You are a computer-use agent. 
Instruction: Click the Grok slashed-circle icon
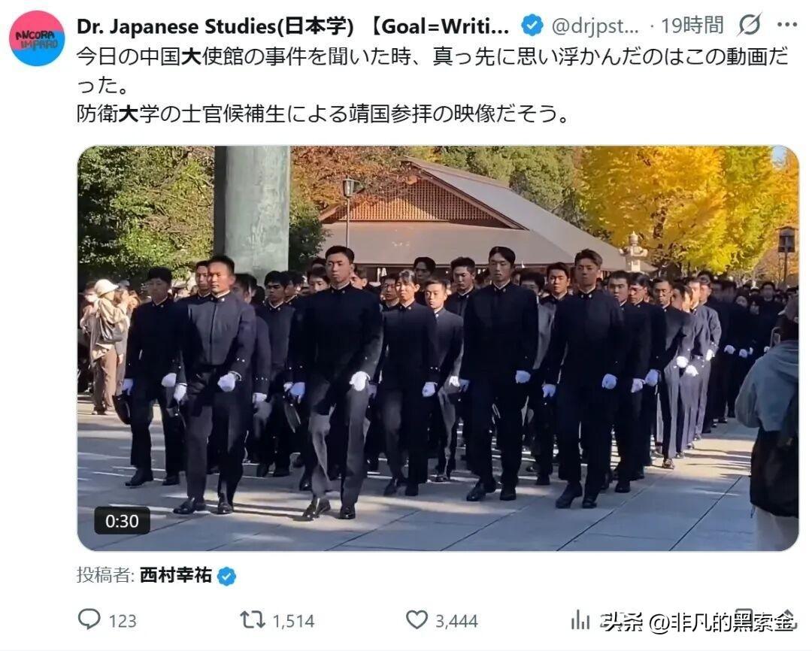750,25
